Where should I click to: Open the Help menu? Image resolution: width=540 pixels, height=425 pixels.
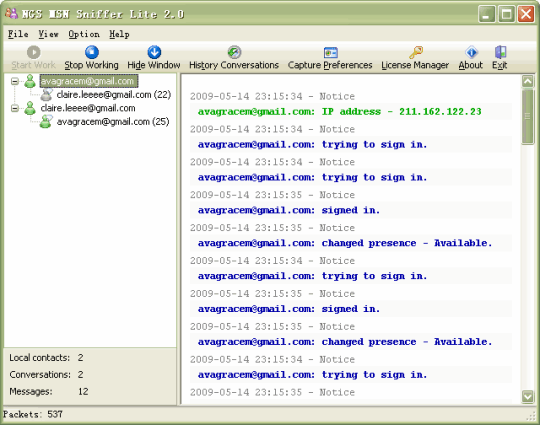[x=119, y=34]
